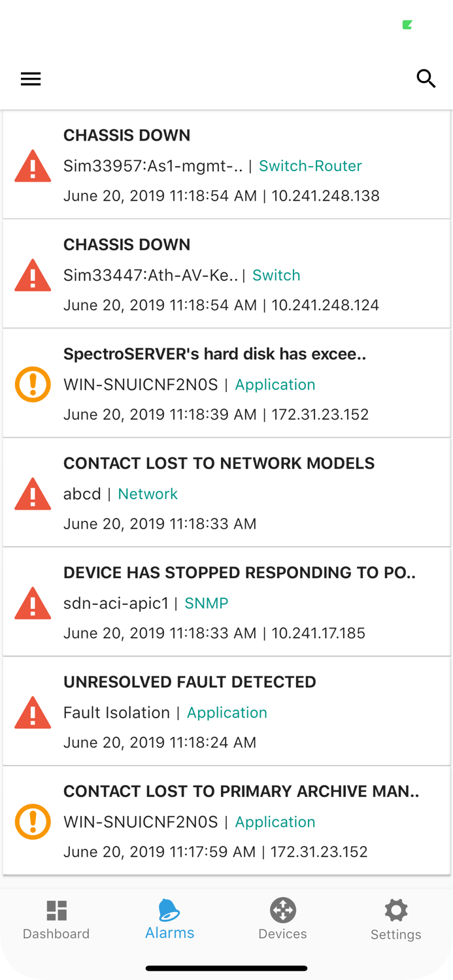Tap the SNMP type link
453x980 pixels.
[x=207, y=603]
